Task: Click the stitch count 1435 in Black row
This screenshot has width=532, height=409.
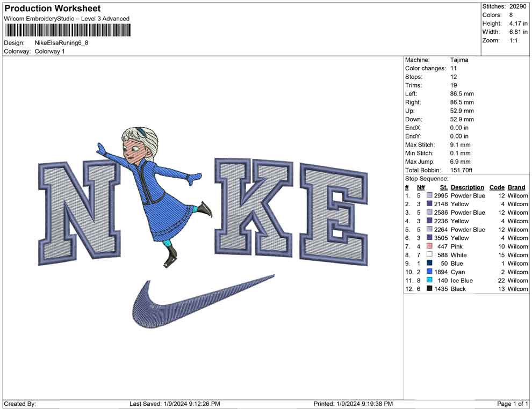Action: 441,289
